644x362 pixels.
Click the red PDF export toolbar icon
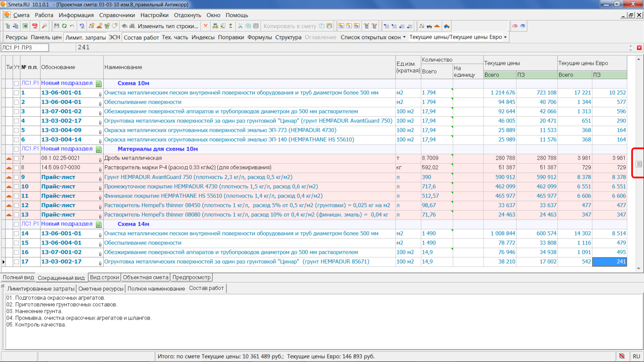35,26
